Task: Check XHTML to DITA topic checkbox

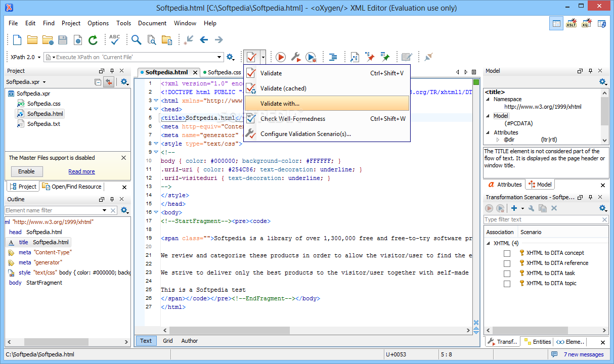Action: 507,283
